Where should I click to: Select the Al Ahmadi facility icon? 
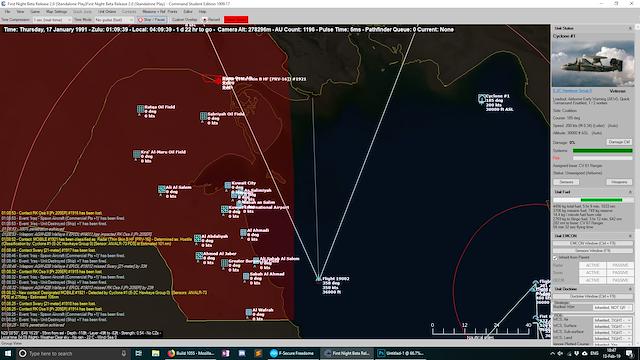point(243,232)
